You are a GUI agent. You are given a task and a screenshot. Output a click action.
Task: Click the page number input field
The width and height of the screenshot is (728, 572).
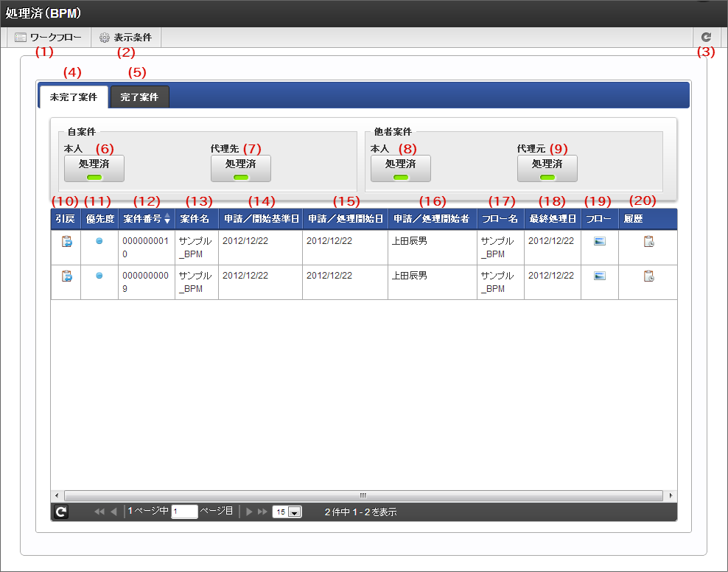(184, 512)
